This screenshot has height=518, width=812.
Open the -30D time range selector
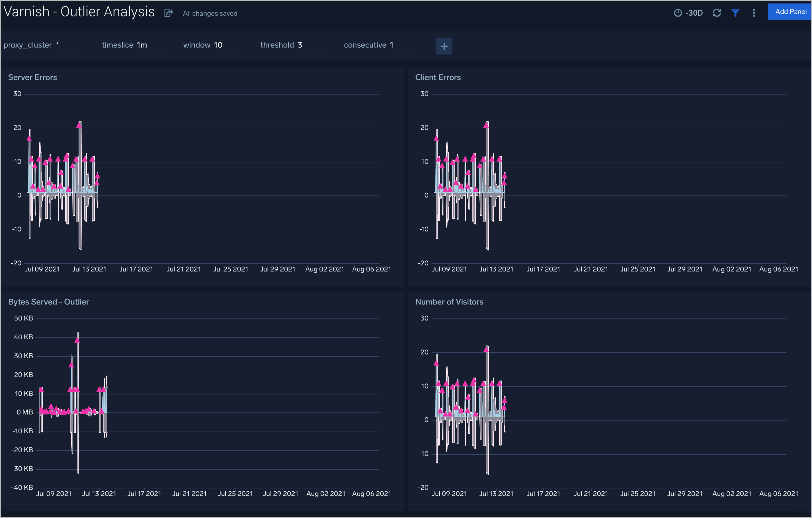point(695,13)
